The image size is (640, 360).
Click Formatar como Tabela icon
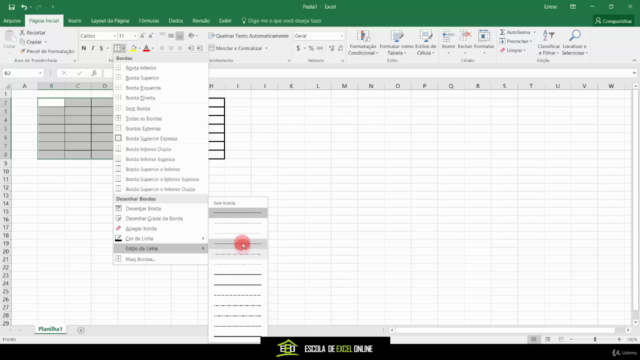click(396, 36)
